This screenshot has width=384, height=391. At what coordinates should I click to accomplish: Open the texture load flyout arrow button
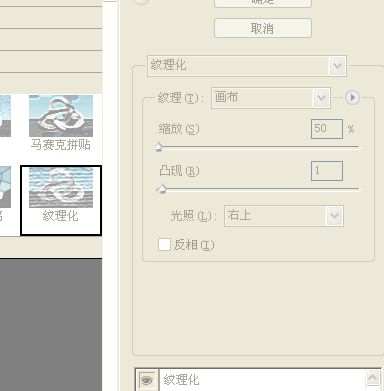(x=352, y=98)
